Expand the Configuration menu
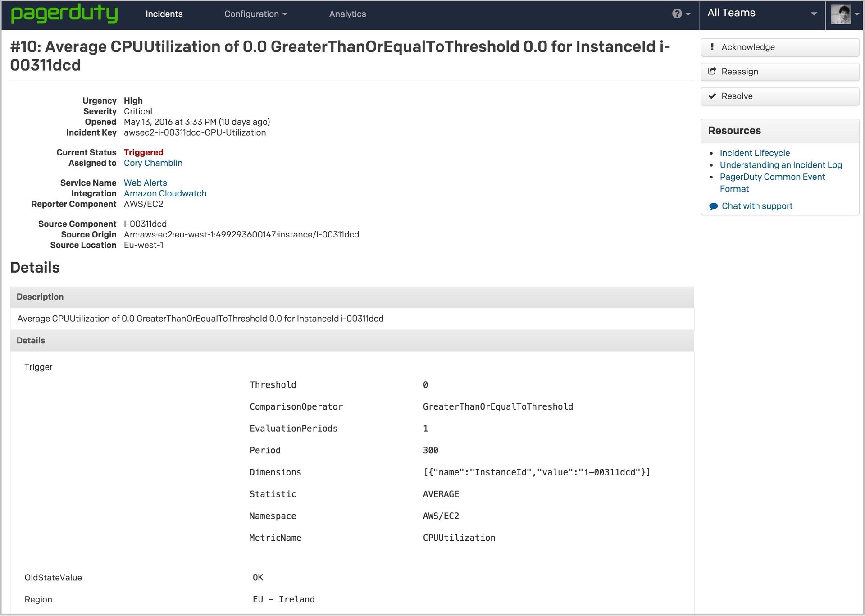This screenshot has width=865, height=616. pos(255,14)
